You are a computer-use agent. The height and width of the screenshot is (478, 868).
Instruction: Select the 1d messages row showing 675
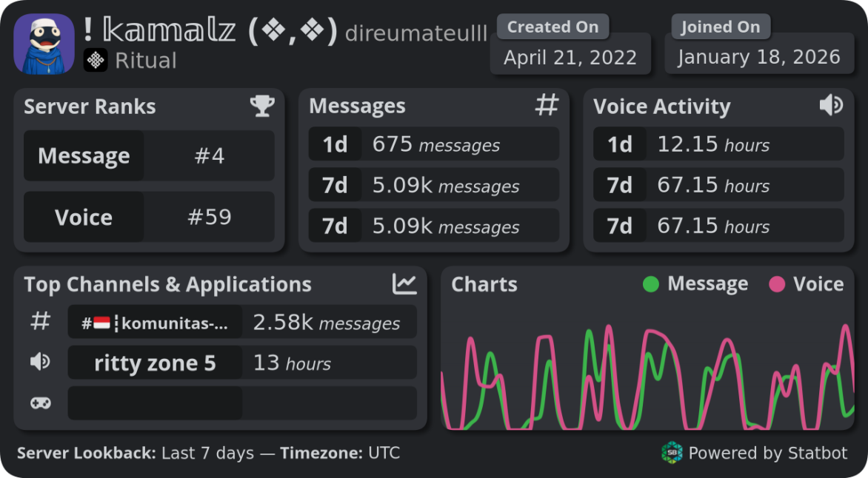(x=433, y=145)
